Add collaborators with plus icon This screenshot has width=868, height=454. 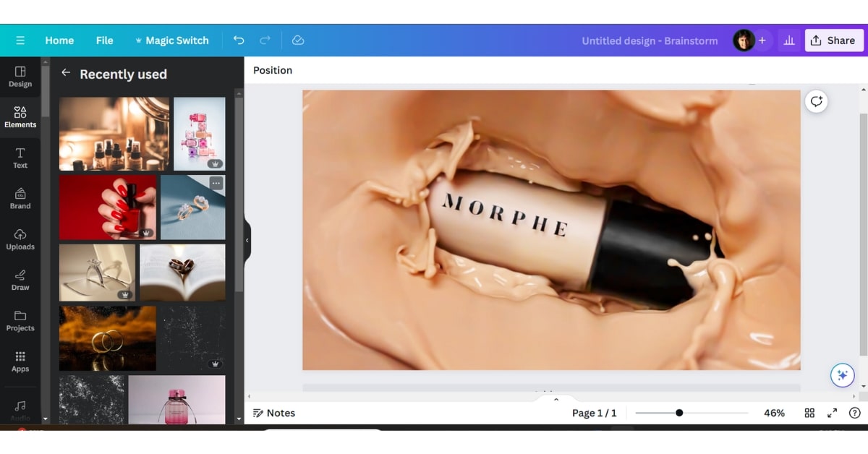pyautogui.click(x=762, y=40)
